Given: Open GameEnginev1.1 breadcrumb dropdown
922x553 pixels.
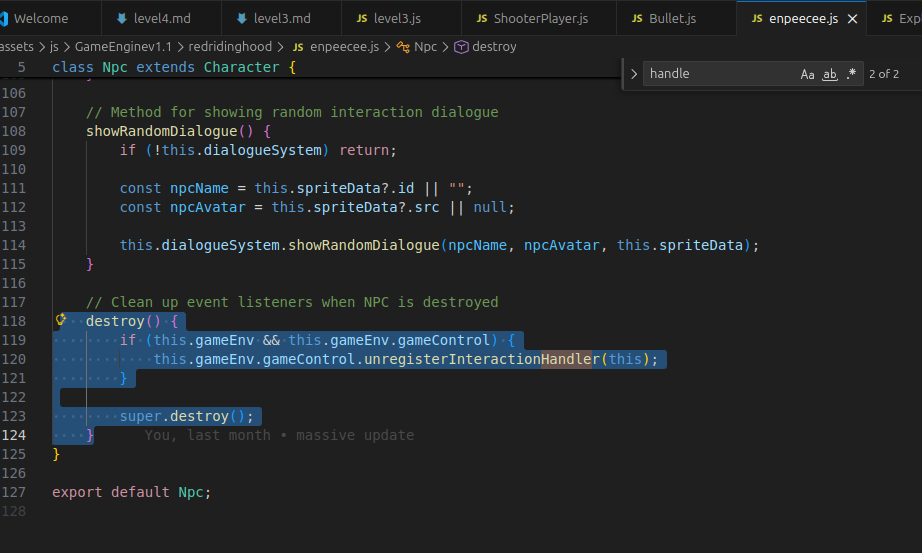Looking at the screenshot, I should [123, 46].
